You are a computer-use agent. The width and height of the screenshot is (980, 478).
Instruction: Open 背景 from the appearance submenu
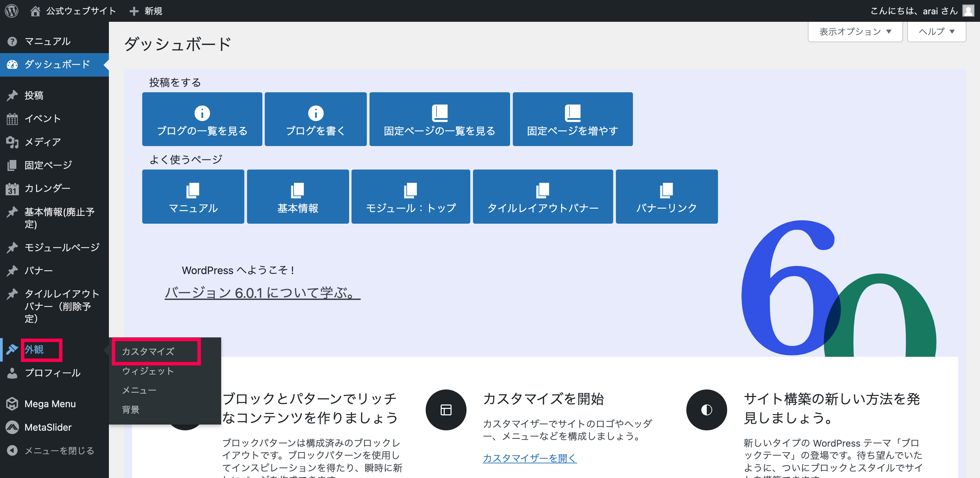pos(130,410)
